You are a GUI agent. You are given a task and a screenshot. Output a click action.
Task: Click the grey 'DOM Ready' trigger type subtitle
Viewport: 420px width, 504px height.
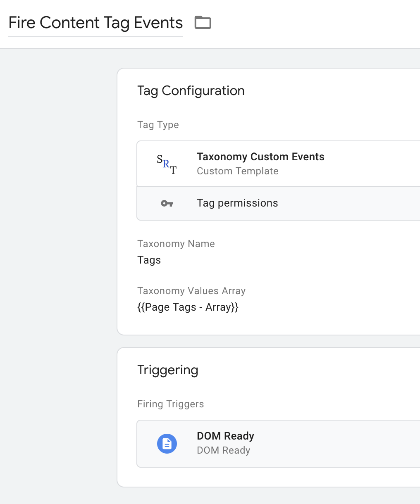[223, 450]
